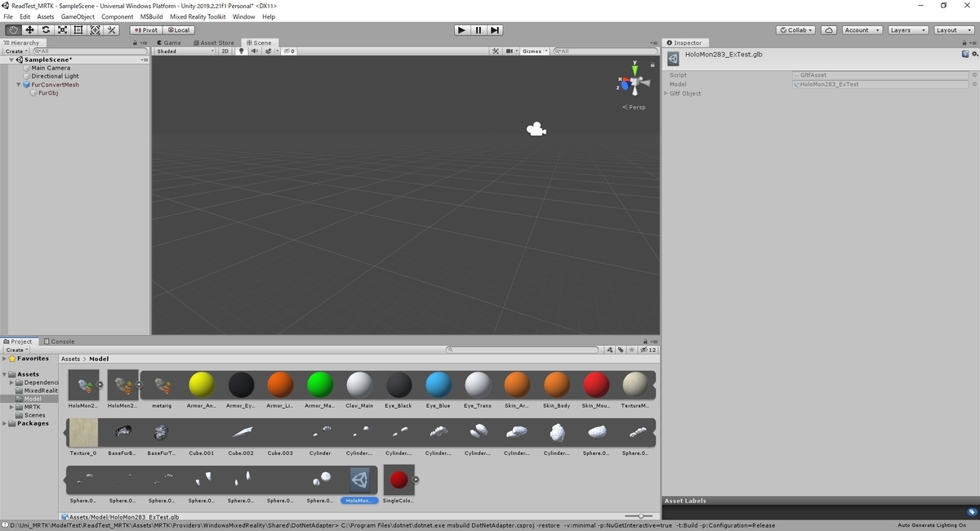
Task: Open the Component menu
Action: coord(117,16)
